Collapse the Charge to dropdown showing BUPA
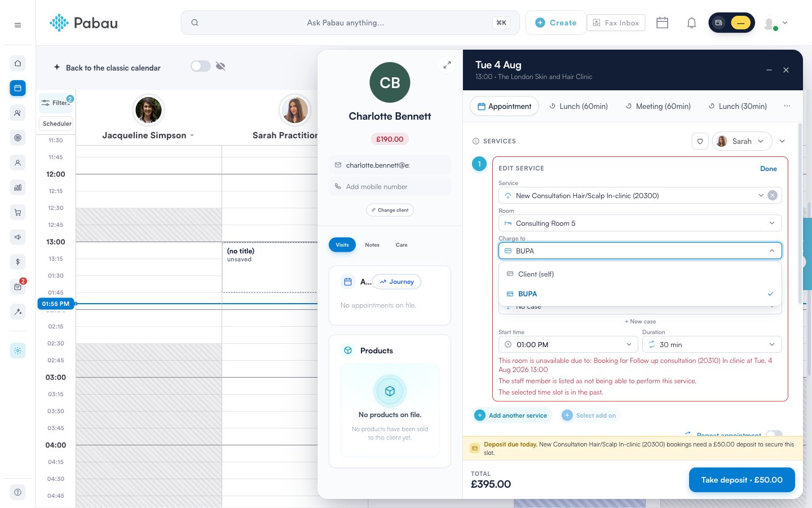 (640, 251)
